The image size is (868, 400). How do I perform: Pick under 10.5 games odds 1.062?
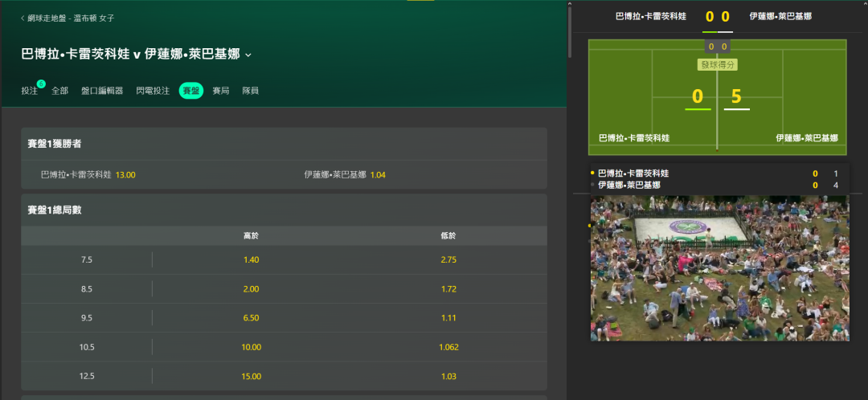click(x=448, y=348)
